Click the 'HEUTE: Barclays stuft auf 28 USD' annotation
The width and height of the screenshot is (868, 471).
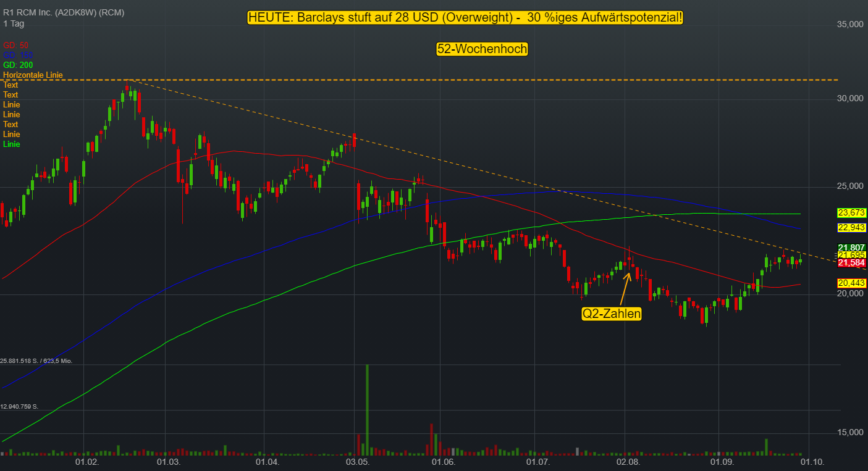[465, 17]
